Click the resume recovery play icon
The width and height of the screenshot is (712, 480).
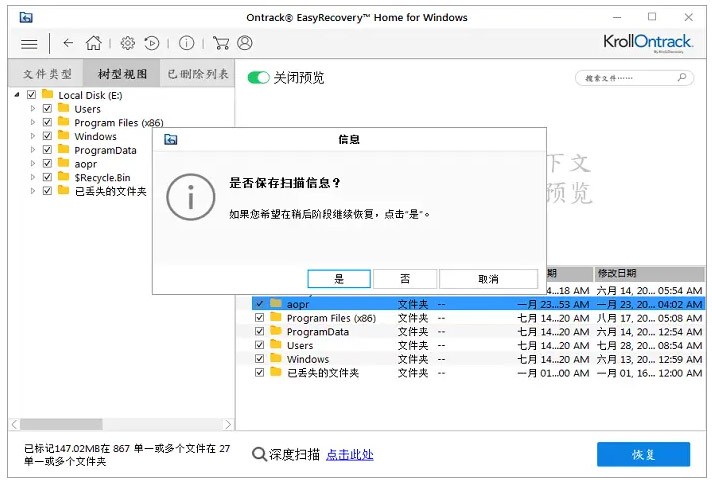coord(152,43)
